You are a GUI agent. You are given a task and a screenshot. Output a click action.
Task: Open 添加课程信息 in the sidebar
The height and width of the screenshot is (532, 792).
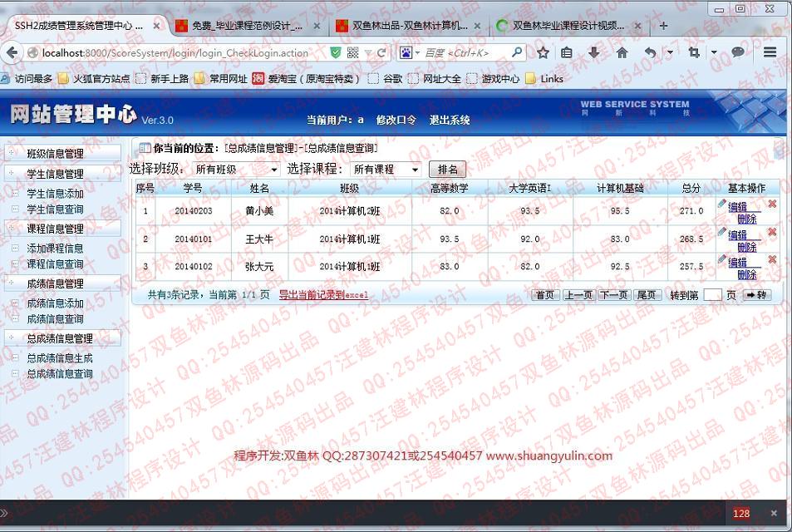[55, 249]
